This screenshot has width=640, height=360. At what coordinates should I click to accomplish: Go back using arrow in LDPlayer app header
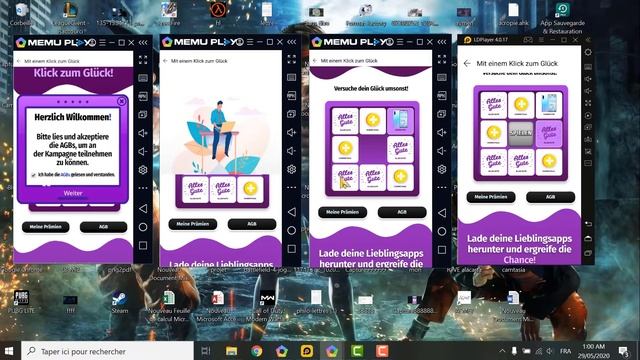click(467, 63)
